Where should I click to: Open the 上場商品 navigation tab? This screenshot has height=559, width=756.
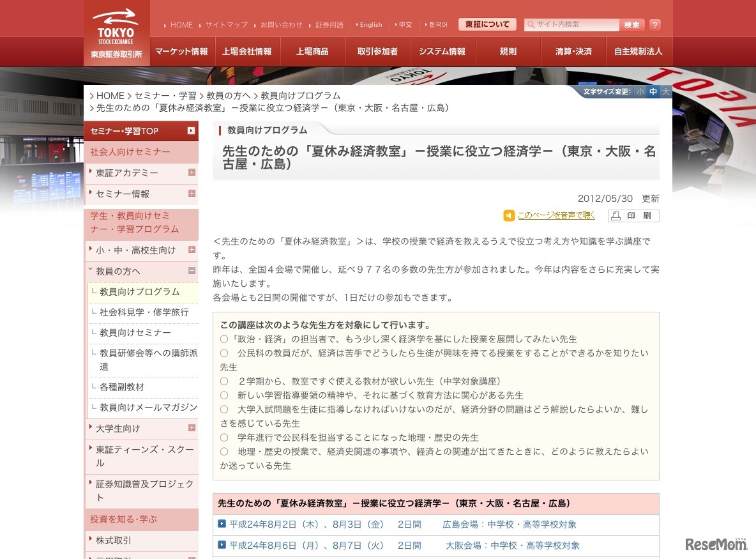(314, 50)
